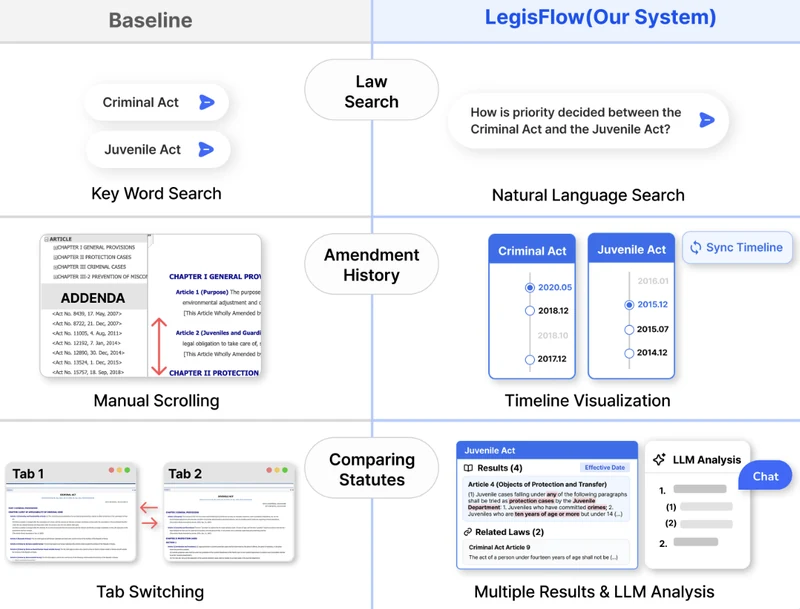Send the Juvenile Act keyword search
The image size is (800, 609).
click(x=206, y=149)
